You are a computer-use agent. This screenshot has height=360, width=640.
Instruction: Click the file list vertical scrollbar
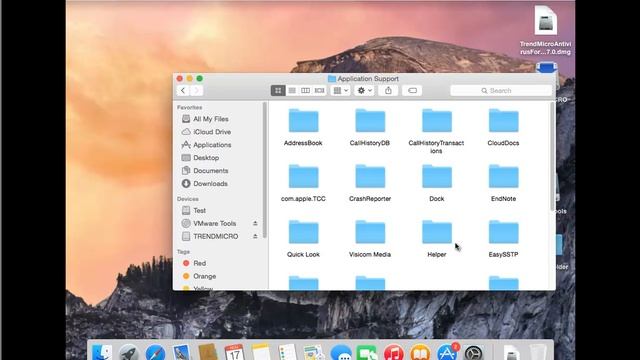click(553, 157)
